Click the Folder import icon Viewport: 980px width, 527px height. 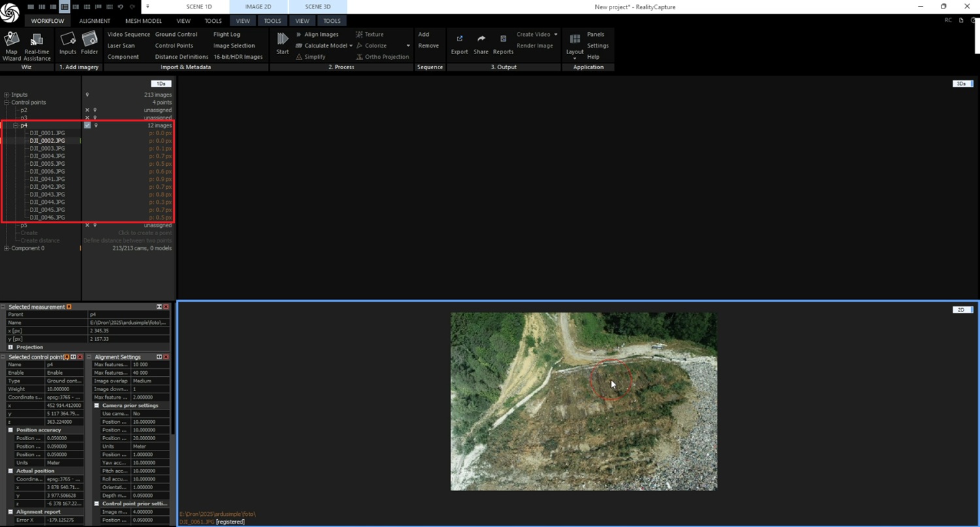90,43
